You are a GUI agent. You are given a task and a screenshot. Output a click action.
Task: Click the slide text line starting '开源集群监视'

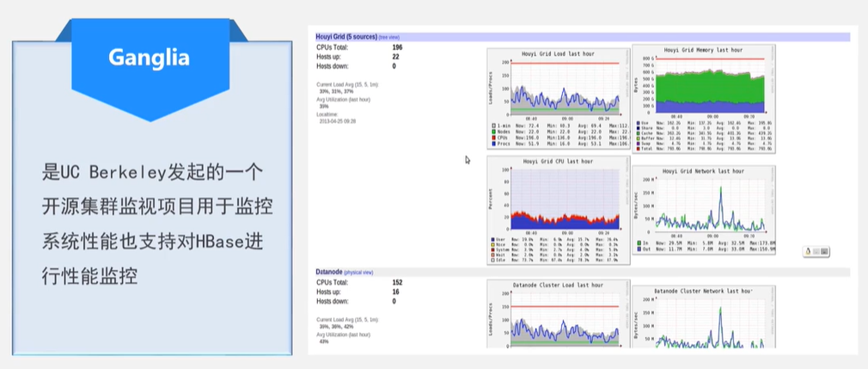pos(157,206)
